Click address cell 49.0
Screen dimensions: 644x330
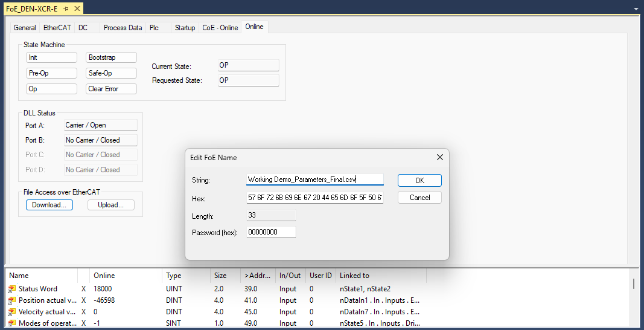250,323
